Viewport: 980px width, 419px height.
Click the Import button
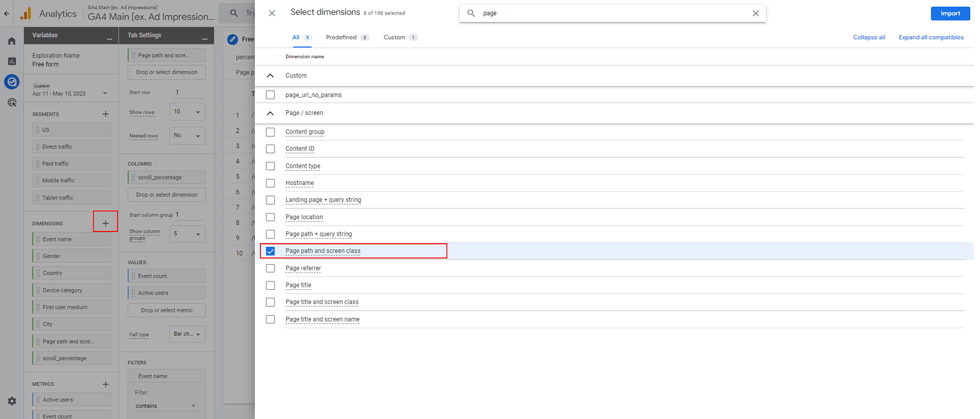pyautogui.click(x=950, y=13)
